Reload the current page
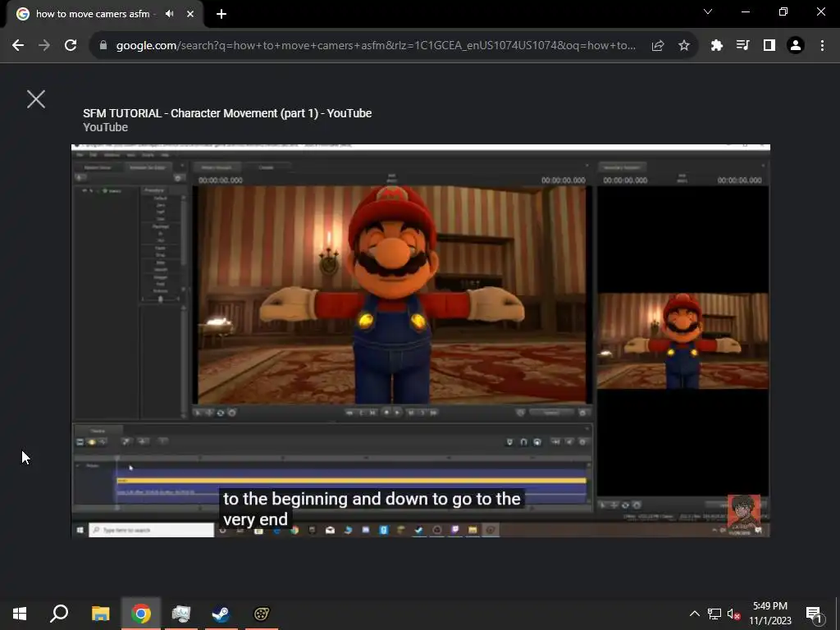 pyautogui.click(x=71, y=46)
